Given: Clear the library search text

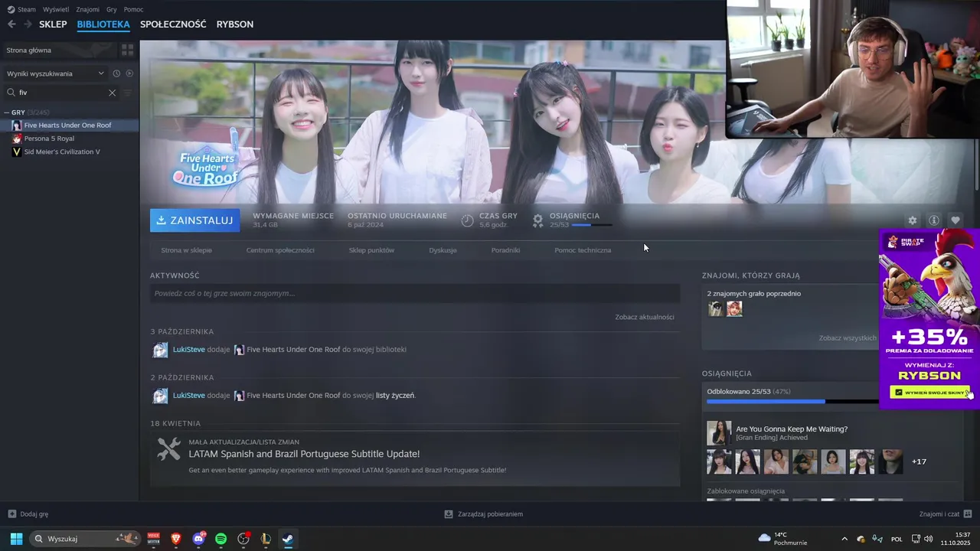Looking at the screenshot, I should (112, 93).
